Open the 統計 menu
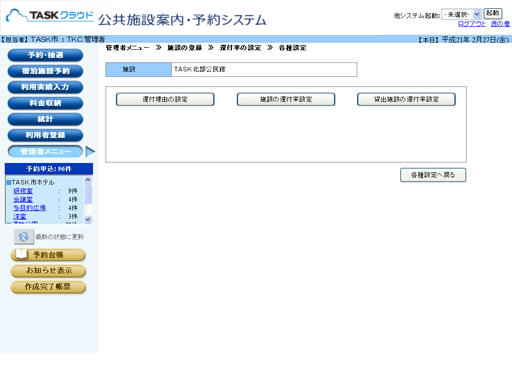 pos(45,119)
